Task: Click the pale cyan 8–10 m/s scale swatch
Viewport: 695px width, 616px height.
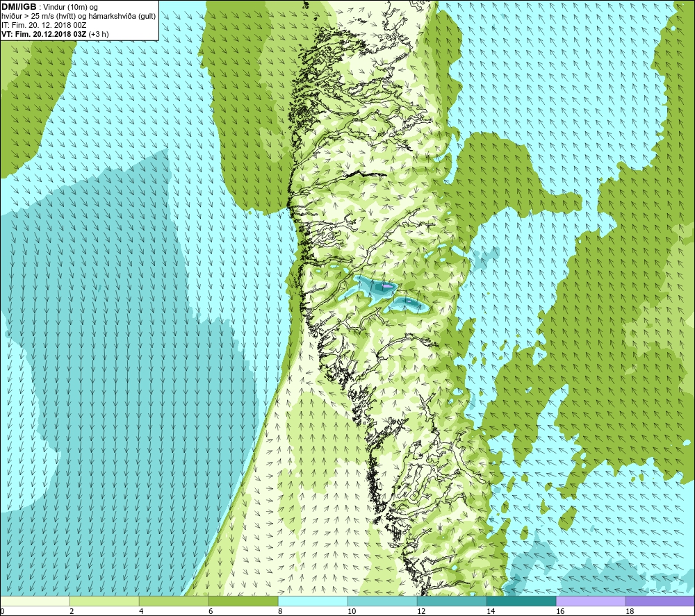Action: point(313,601)
